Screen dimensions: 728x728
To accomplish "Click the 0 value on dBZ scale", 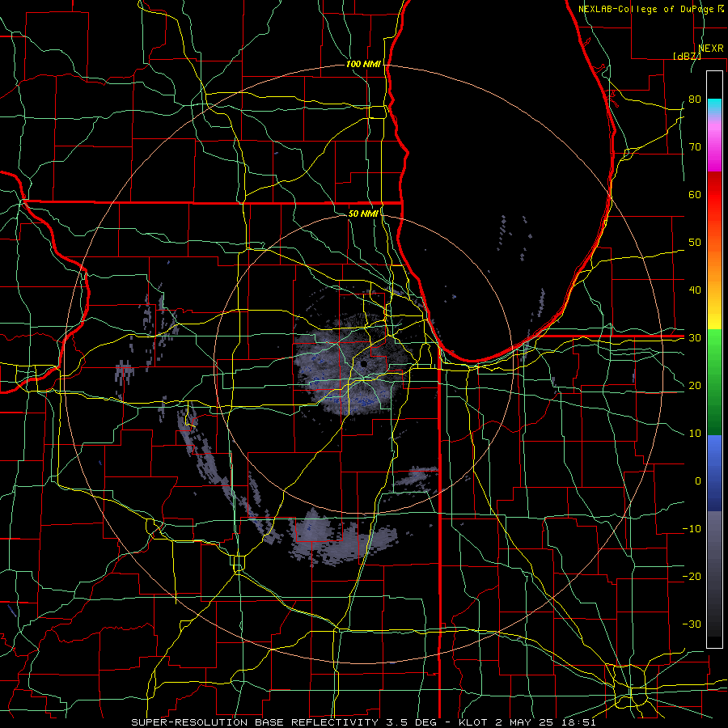I will (698, 481).
